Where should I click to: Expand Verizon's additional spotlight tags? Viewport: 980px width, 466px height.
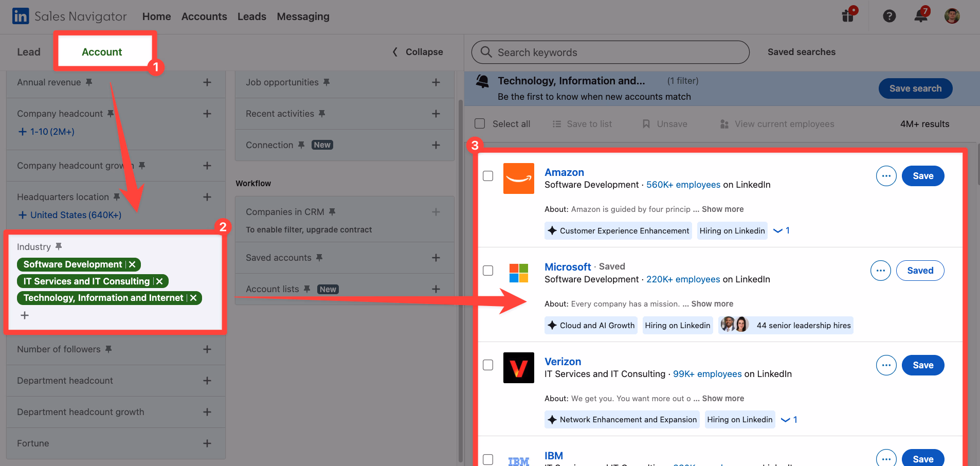(789, 420)
